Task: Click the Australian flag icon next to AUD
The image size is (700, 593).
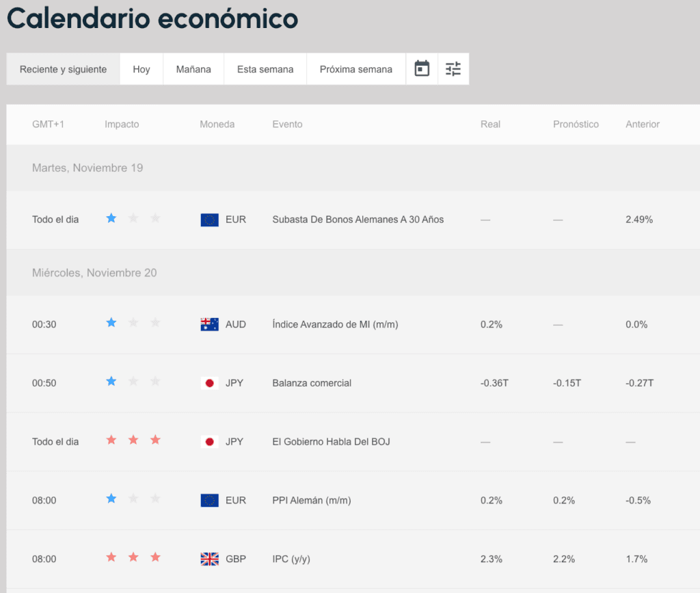Action: pos(209,324)
